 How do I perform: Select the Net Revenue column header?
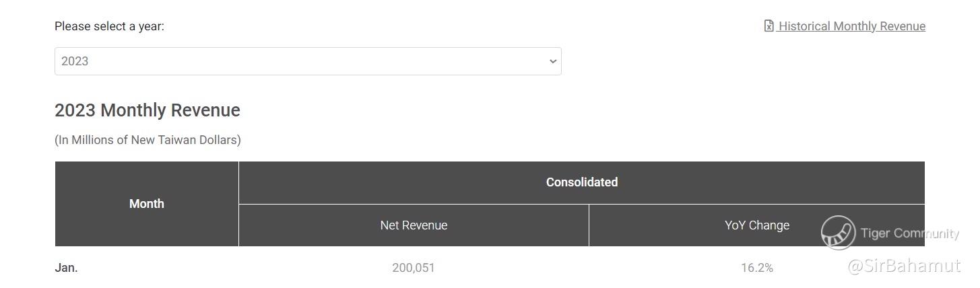pos(414,225)
